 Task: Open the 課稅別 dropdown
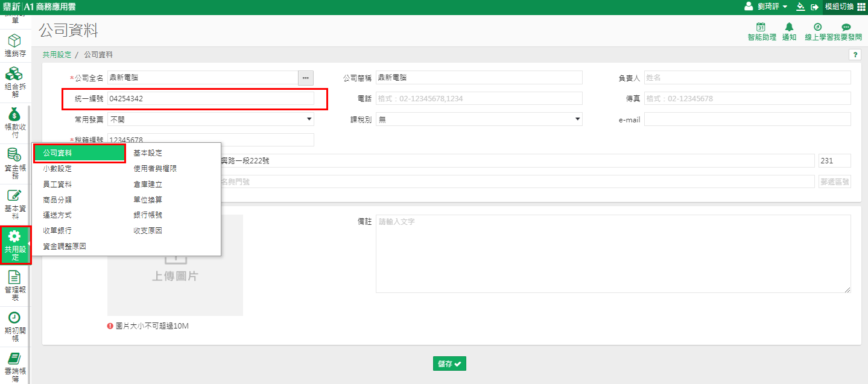[479, 119]
